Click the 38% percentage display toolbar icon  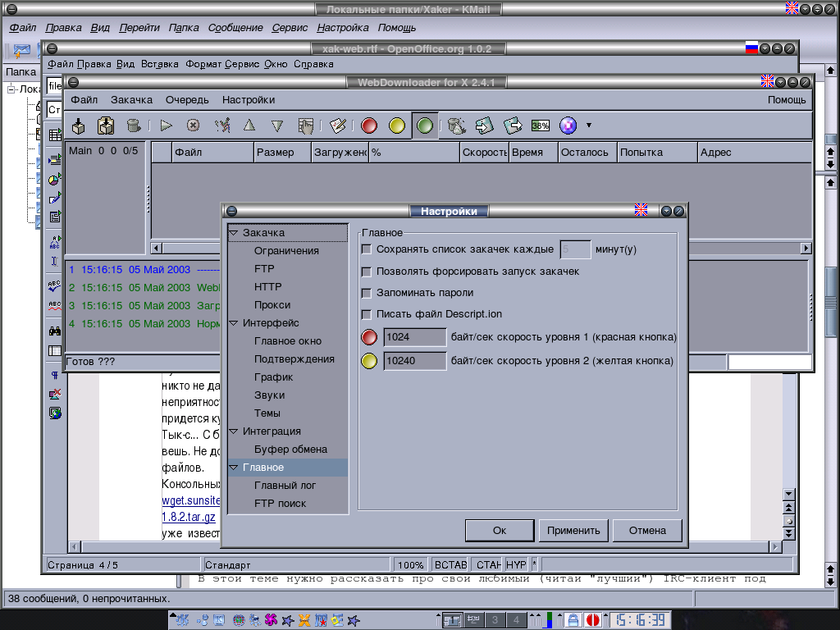(x=540, y=126)
